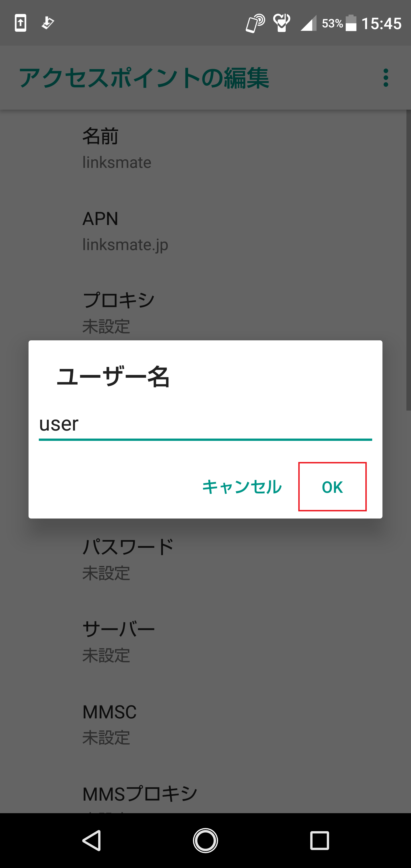
Task: Open the overflow menu in the action bar
Action: point(386,77)
